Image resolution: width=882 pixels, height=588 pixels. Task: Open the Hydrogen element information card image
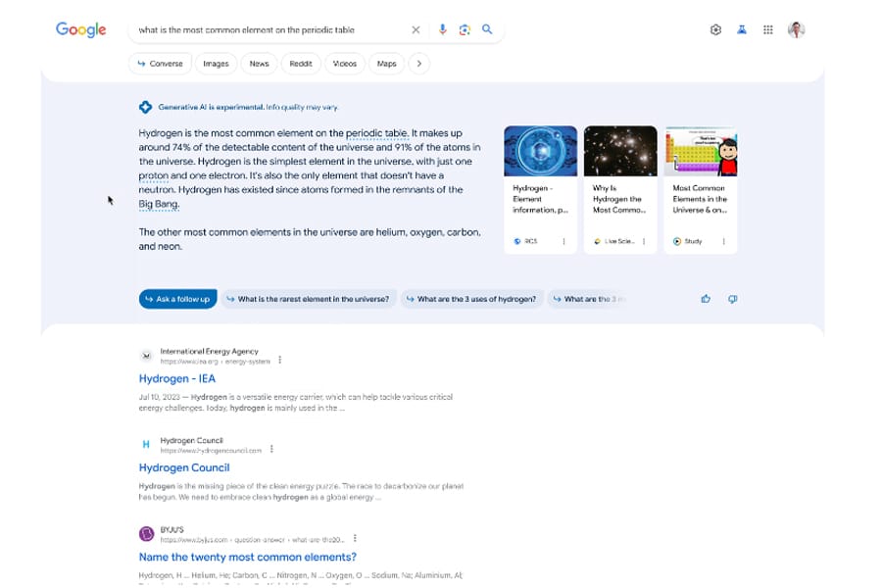pyautogui.click(x=541, y=151)
